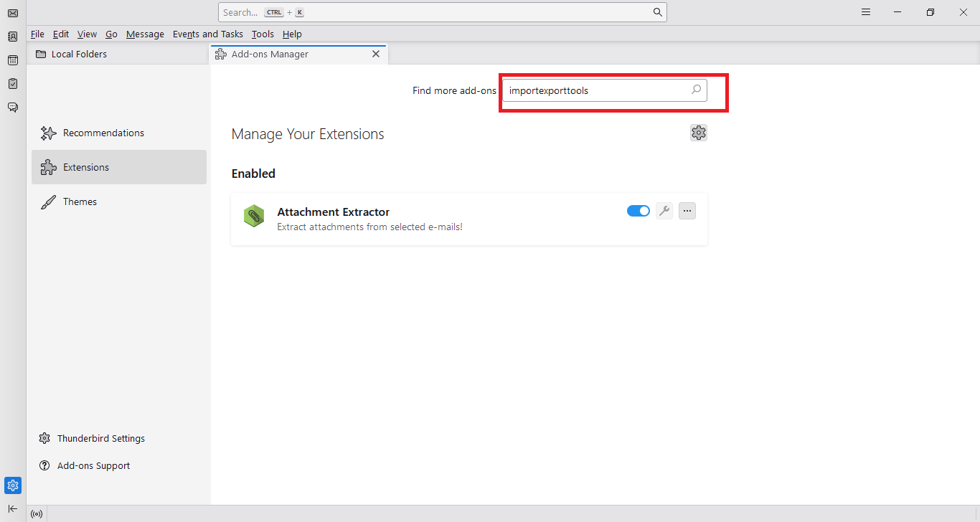Image resolution: width=980 pixels, height=522 pixels.
Task: Open the Chat space
Action: (x=13, y=108)
